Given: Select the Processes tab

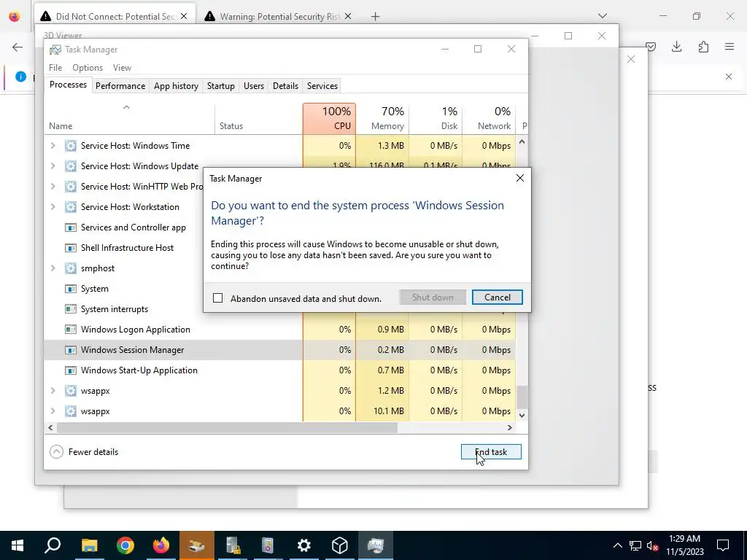Looking at the screenshot, I should point(68,85).
